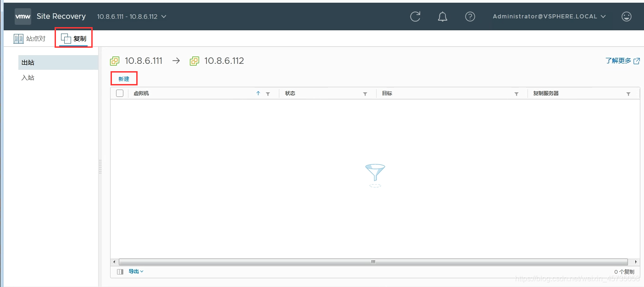
Task: Open the 了解更多 link
Action: (x=618, y=61)
